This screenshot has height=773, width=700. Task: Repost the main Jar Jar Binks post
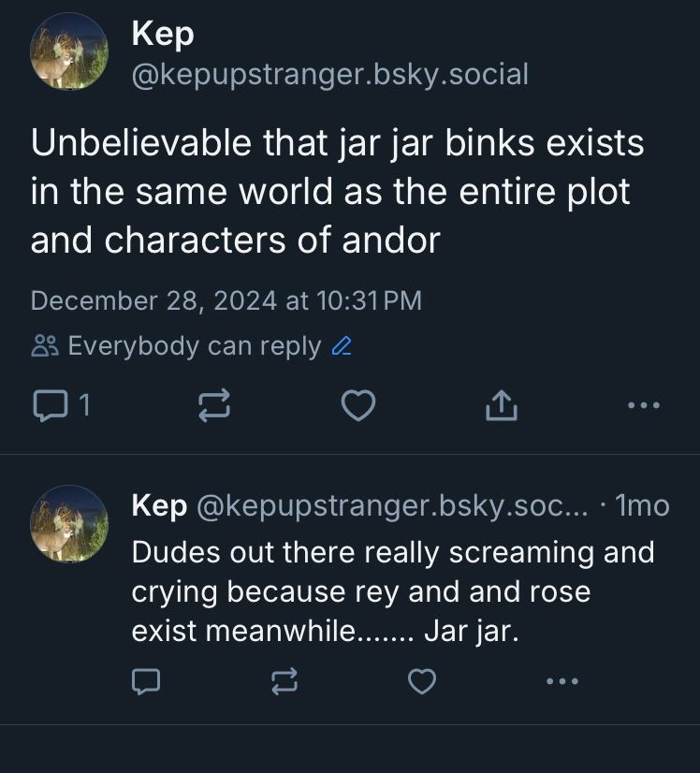[214, 405]
